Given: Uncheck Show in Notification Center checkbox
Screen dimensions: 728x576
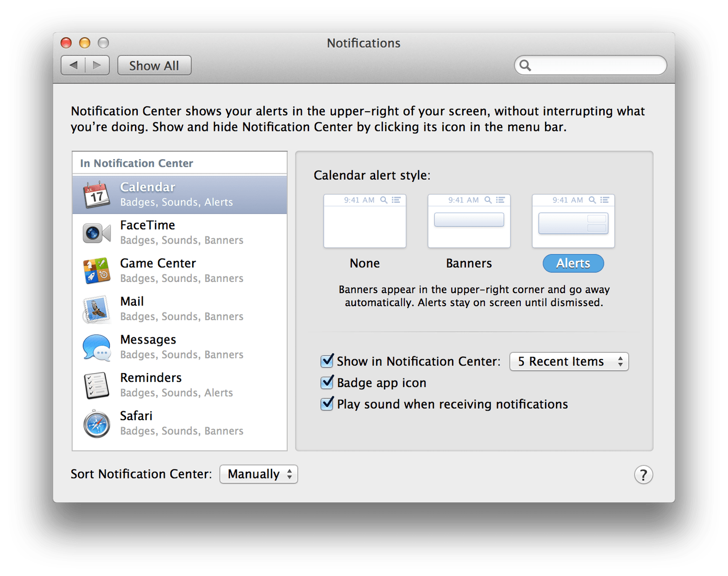Looking at the screenshot, I should (327, 361).
